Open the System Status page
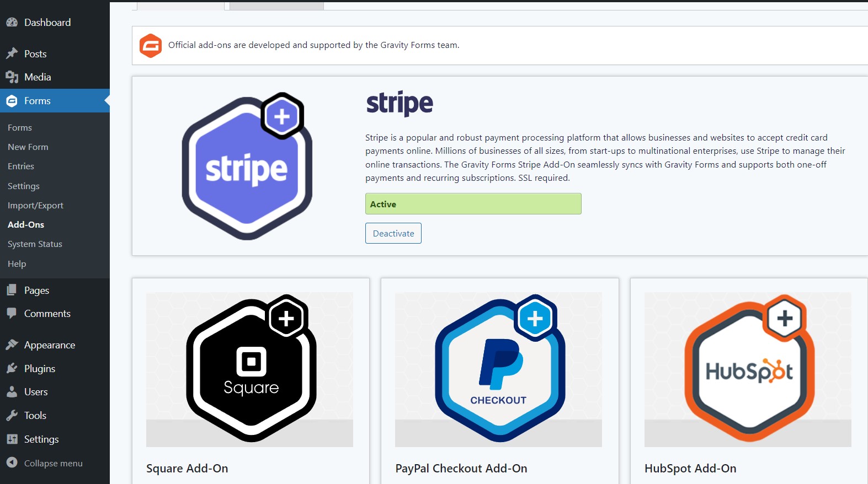Screen dimensions: 868x484 click(x=35, y=244)
